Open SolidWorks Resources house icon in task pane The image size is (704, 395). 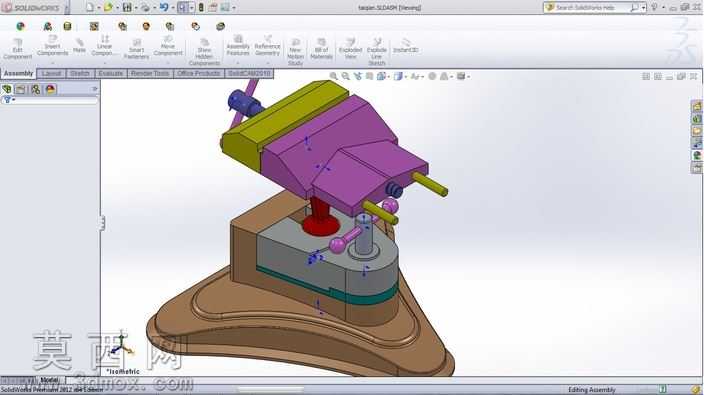point(696,106)
